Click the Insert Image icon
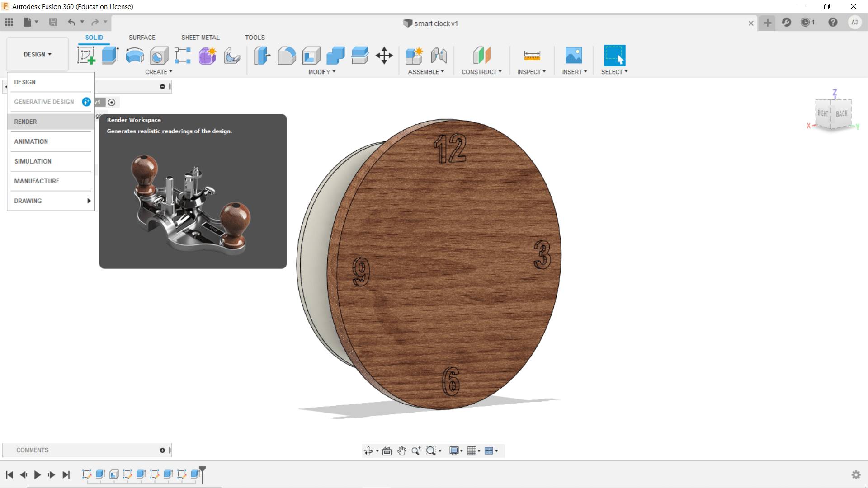The height and width of the screenshot is (488, 868). pos(574,56)
